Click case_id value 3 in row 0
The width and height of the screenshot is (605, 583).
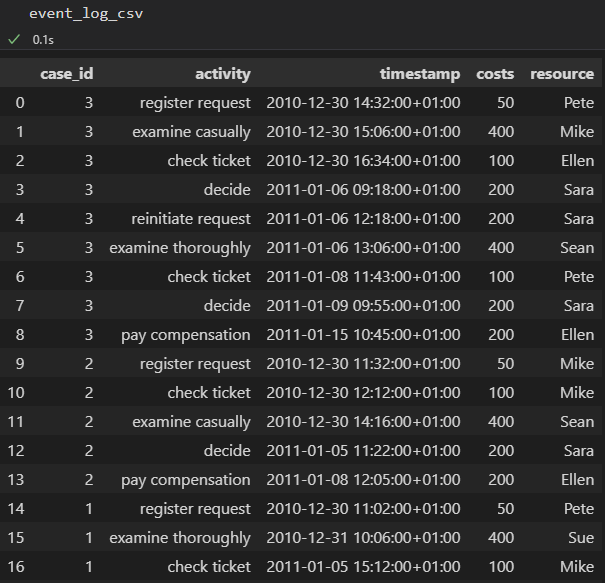pos(89,103)
